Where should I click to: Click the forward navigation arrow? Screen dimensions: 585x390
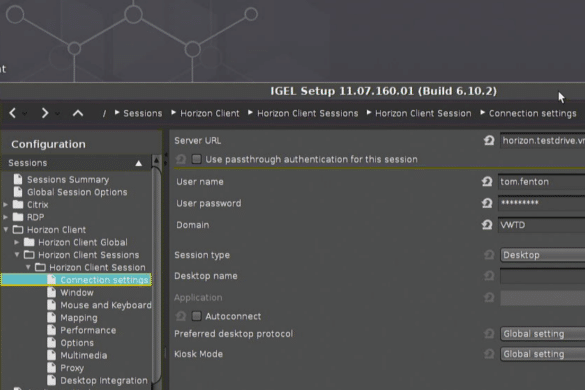[45, 113]
